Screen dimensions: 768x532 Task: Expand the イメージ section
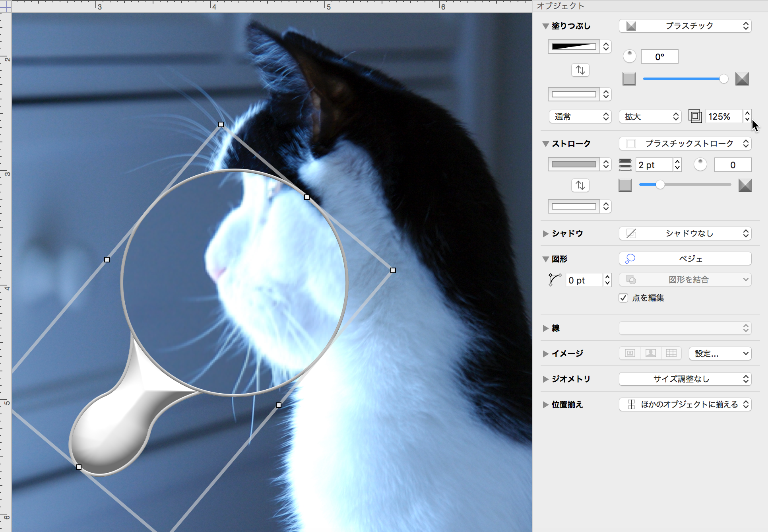545,353
